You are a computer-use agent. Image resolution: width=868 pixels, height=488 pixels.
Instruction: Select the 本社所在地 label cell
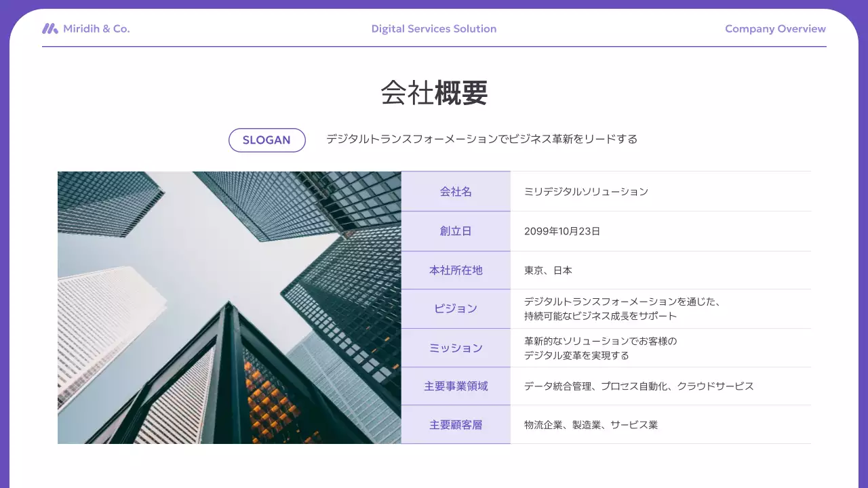[x=456, y=270]
